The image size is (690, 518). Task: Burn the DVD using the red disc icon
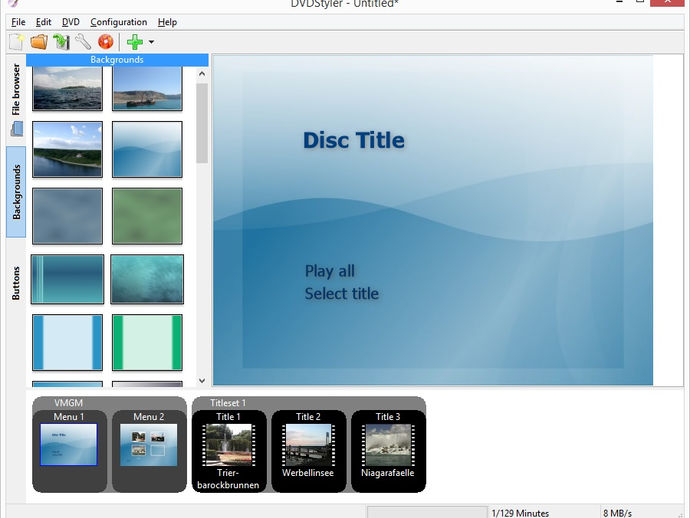pos(106,42)
